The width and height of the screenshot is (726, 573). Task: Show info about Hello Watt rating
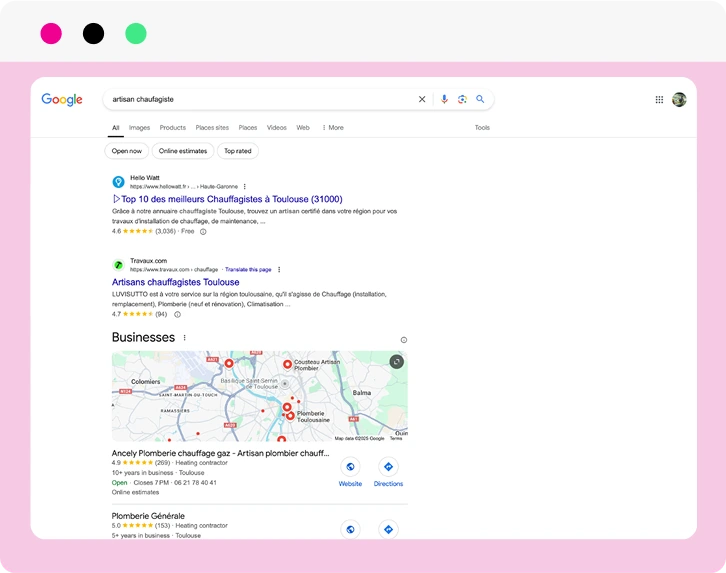pos(203,231)
